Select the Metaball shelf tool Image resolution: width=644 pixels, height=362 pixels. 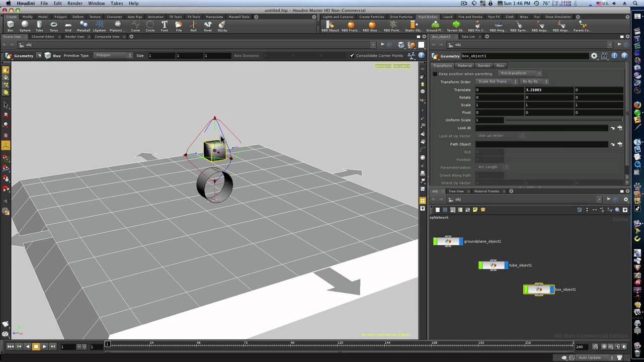84,26
